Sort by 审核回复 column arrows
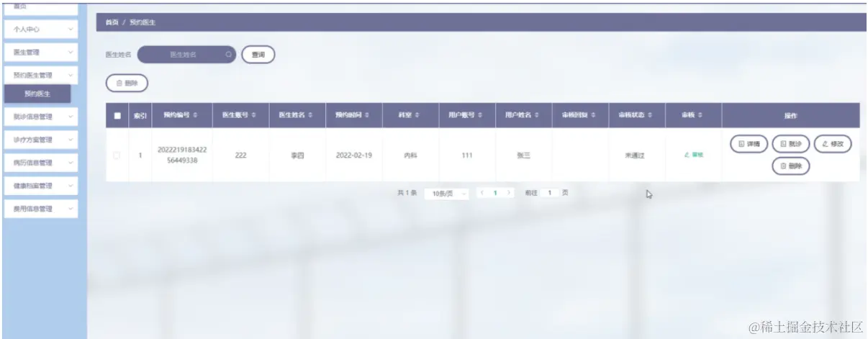Viewport: 868px width, 339px height. [594, 115]
